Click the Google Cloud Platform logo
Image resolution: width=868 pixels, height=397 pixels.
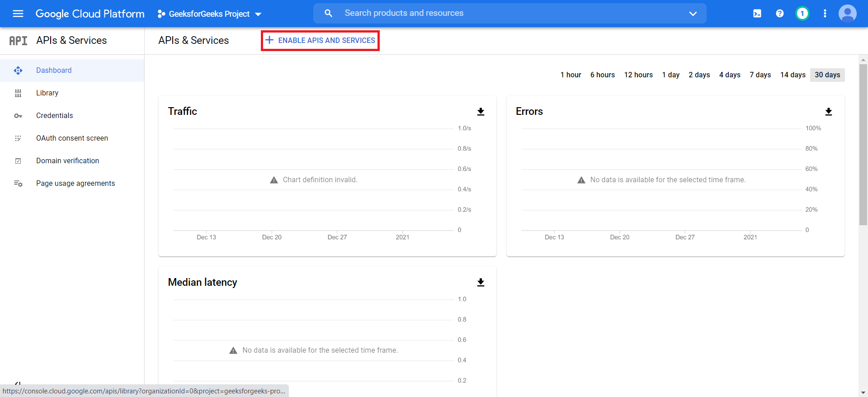click(90, 14)
